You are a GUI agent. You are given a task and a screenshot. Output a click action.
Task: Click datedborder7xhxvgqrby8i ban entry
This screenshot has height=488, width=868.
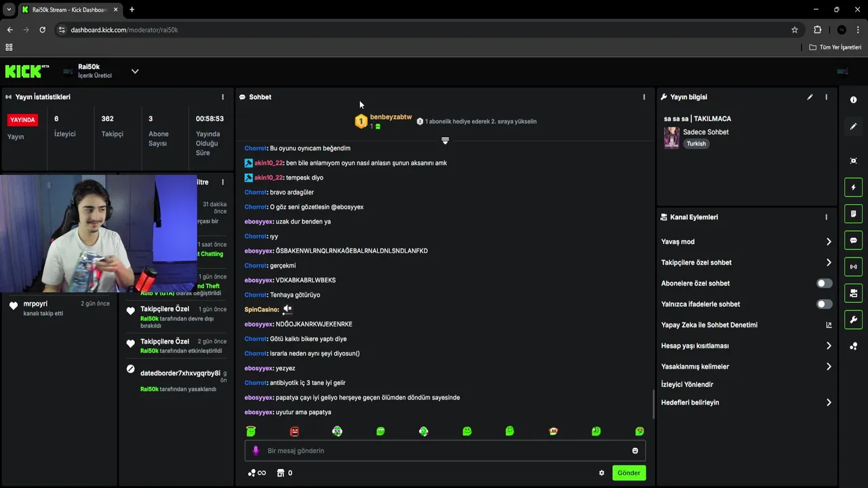[x=176, y=381]
